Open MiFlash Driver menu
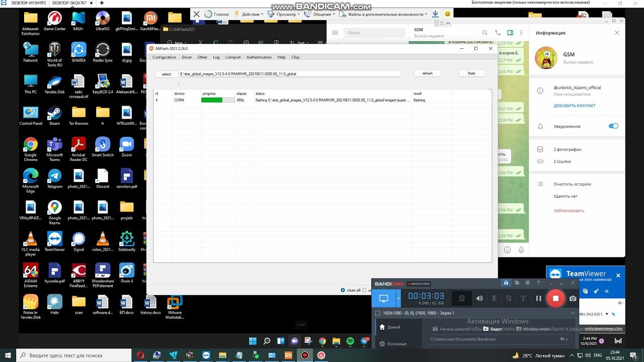644x362 pixels. pyautogui.click(x=187, y=57)
